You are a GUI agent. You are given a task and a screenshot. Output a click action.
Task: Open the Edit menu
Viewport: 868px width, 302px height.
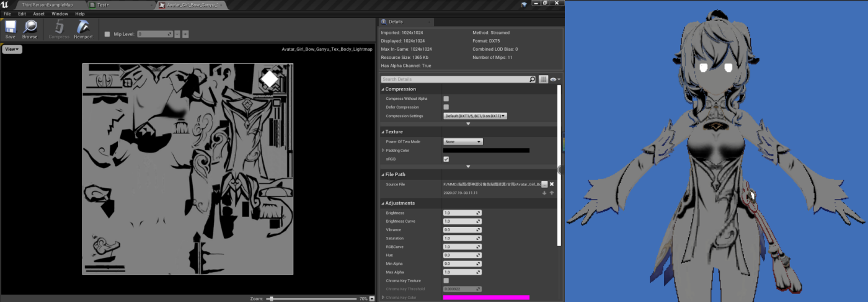click(22, 14)
